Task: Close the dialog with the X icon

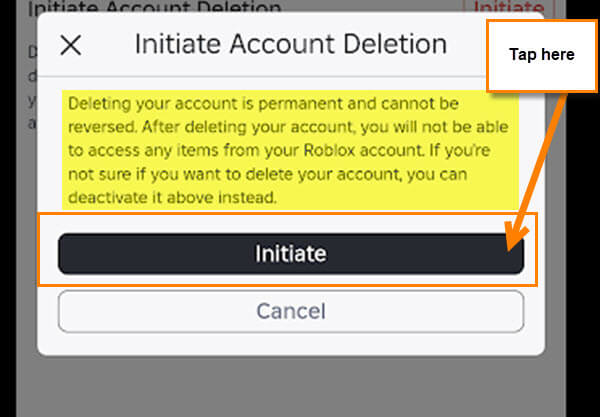Action: pyautogui.click(x=71, y=45)
